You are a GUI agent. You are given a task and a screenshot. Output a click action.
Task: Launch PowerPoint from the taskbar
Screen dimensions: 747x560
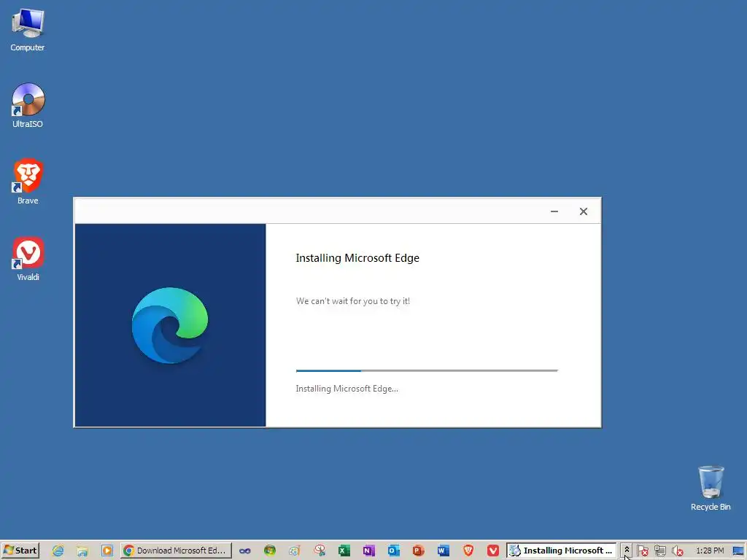[418, 551]
